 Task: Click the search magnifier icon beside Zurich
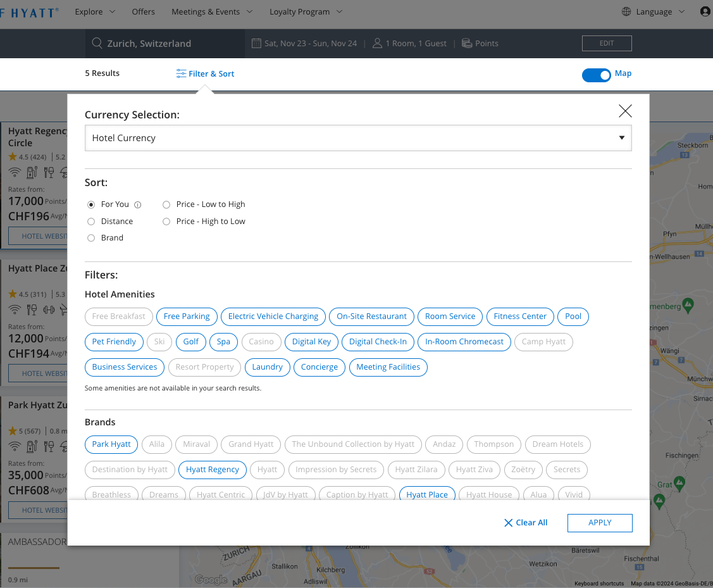pyautogui.click(x=97, y=44)
